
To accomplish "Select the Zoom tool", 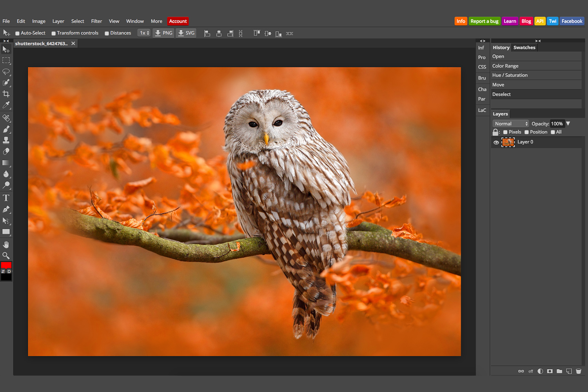I will 6,256.
